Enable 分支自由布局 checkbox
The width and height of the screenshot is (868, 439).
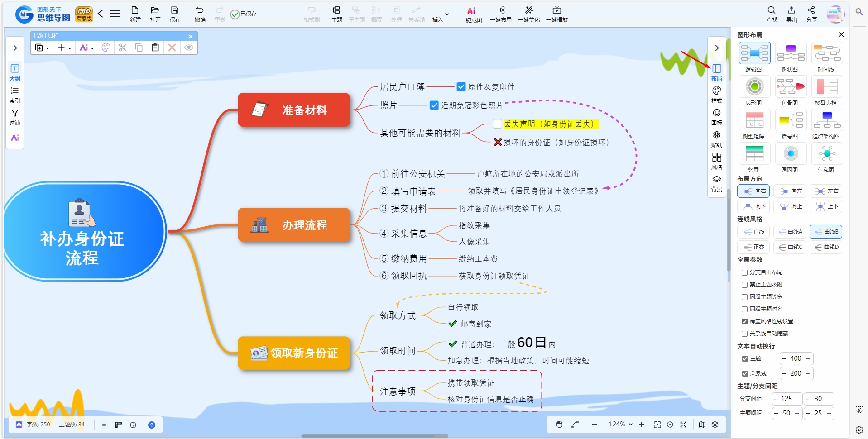(x=744, y=272)
